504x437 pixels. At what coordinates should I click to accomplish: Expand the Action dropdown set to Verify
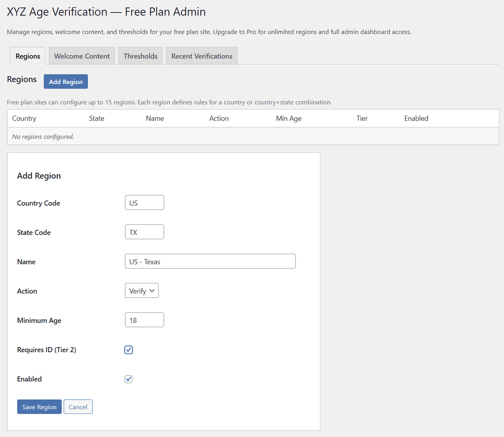(142, 291)
